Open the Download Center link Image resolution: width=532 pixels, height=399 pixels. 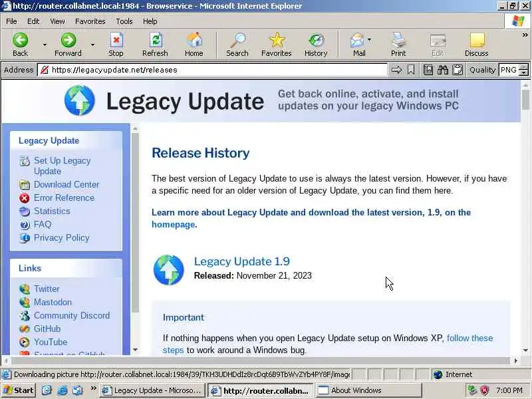click(66, 185)
